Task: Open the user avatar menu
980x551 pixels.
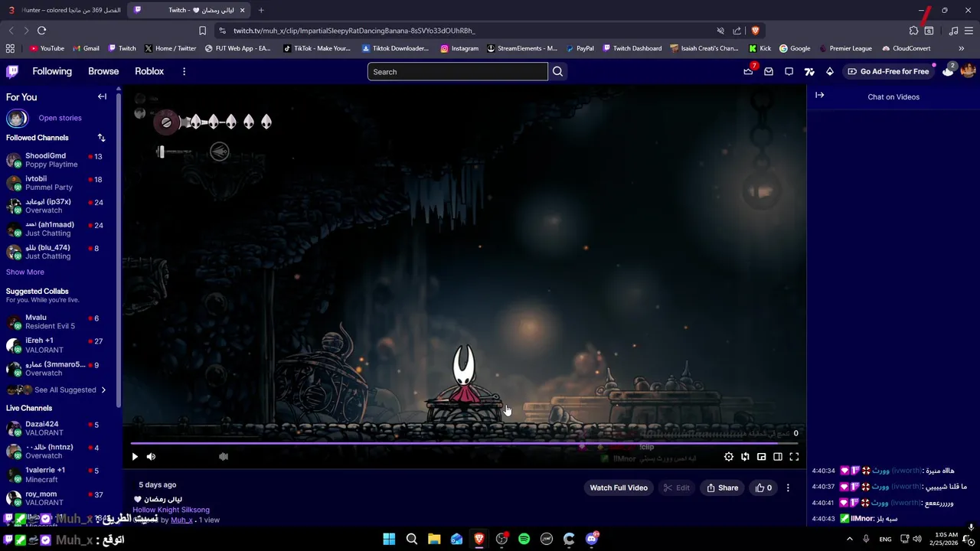Action: coord(968,71)
